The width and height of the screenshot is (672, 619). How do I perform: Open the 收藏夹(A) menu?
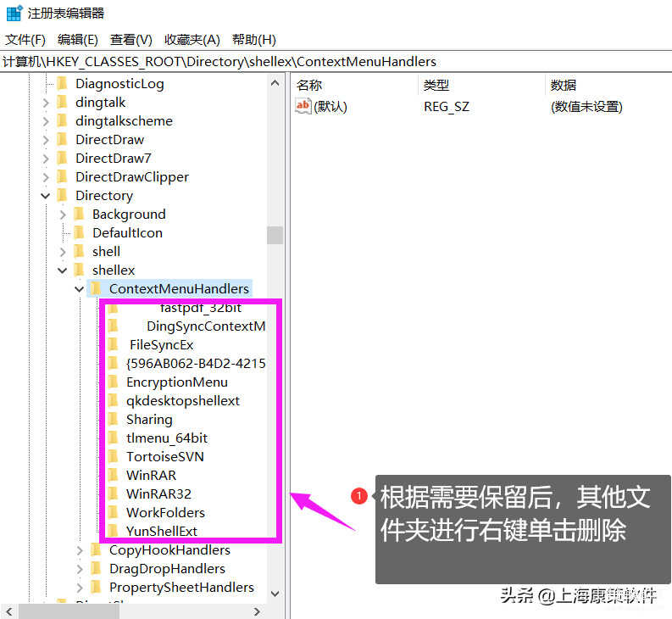192,40
